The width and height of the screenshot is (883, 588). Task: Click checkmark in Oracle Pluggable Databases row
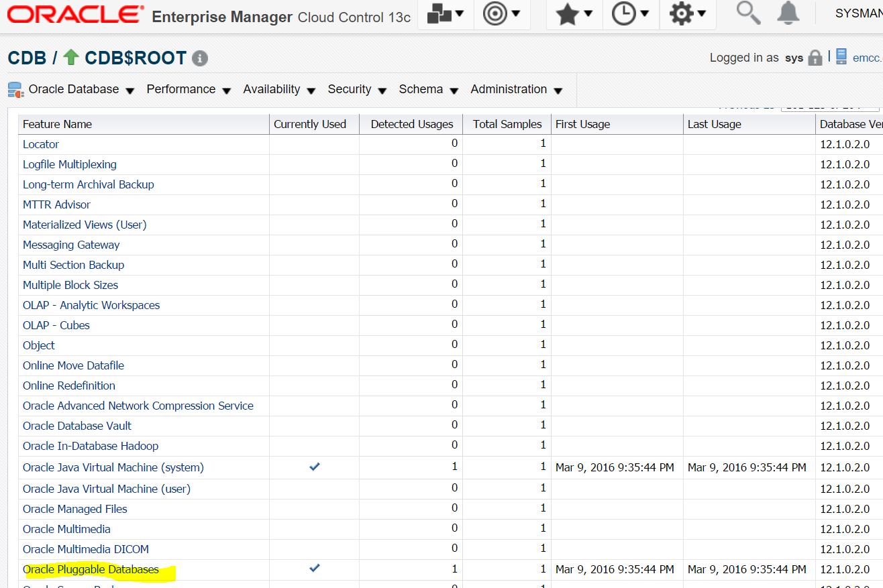(314, 568)
